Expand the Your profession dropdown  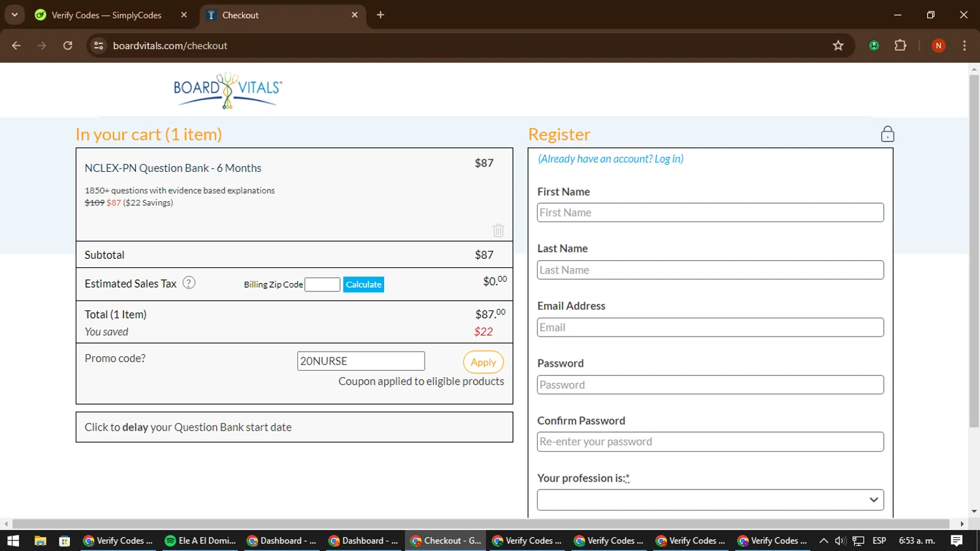(710, 500)
